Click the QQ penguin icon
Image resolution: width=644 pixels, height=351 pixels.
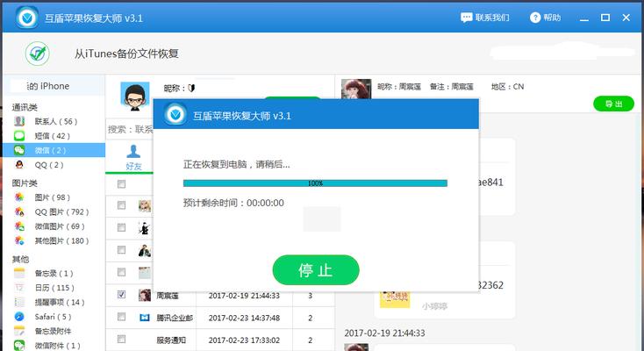(x=19, y=164)
